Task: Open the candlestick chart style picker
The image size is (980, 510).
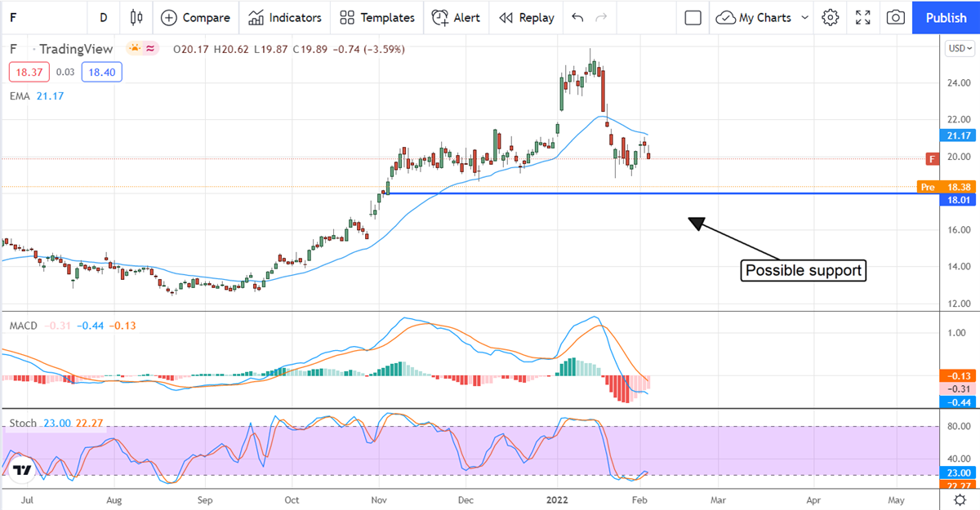Action: tap(136, 17)
